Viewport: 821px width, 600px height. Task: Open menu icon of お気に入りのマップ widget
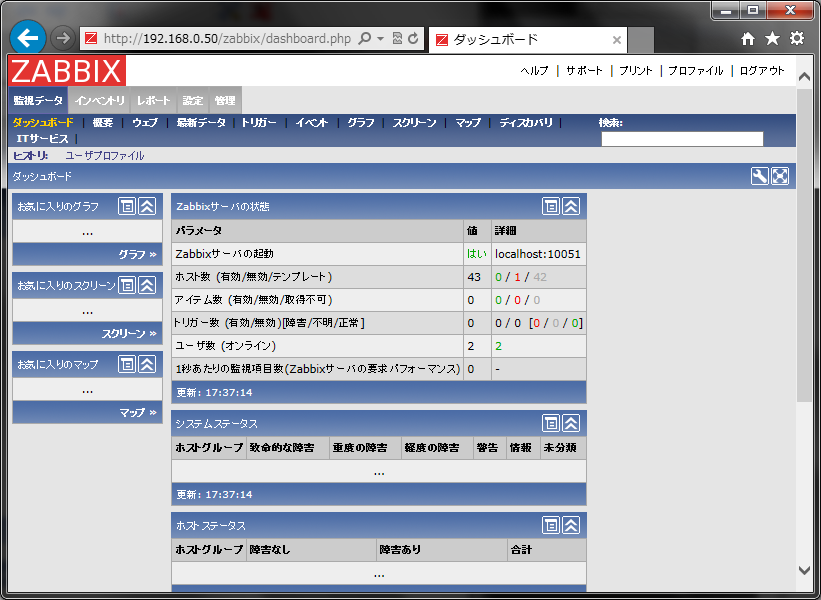coord(127,364)
